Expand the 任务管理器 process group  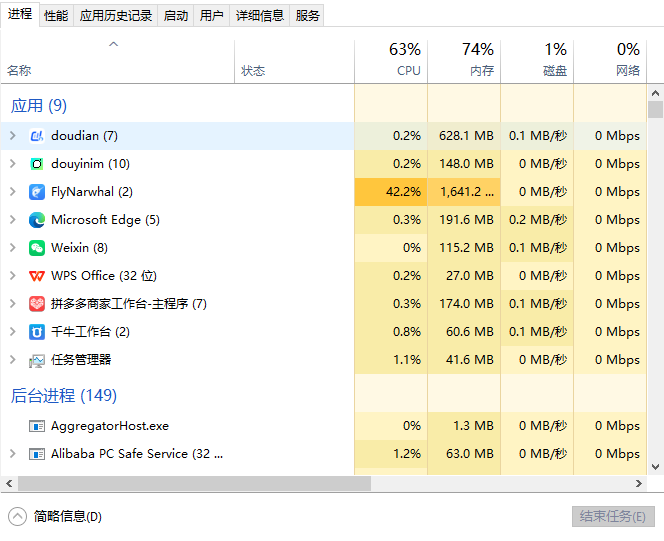pos(13,360)
